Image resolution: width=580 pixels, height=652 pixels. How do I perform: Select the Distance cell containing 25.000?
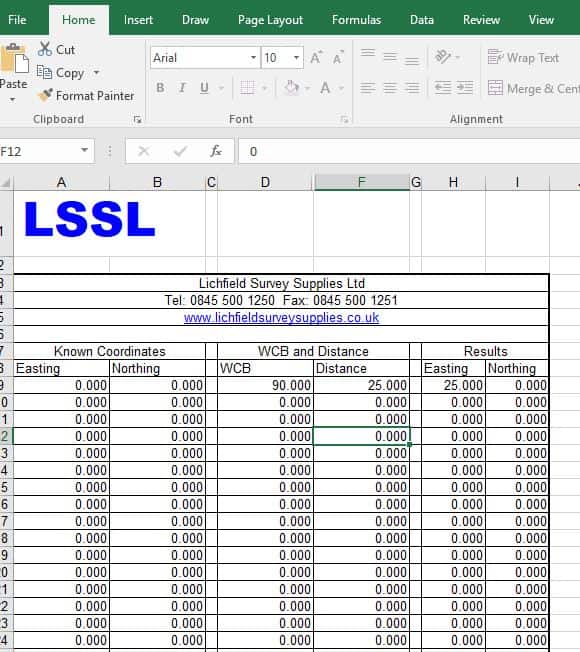click(x=361, y=385)
